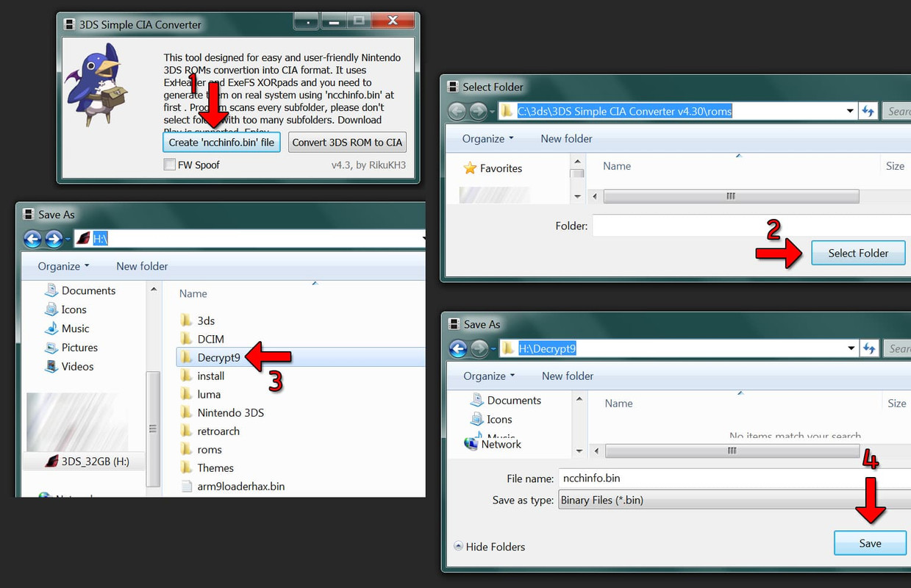Enable the FW Spoof checkbox

(x=169, y=165)
